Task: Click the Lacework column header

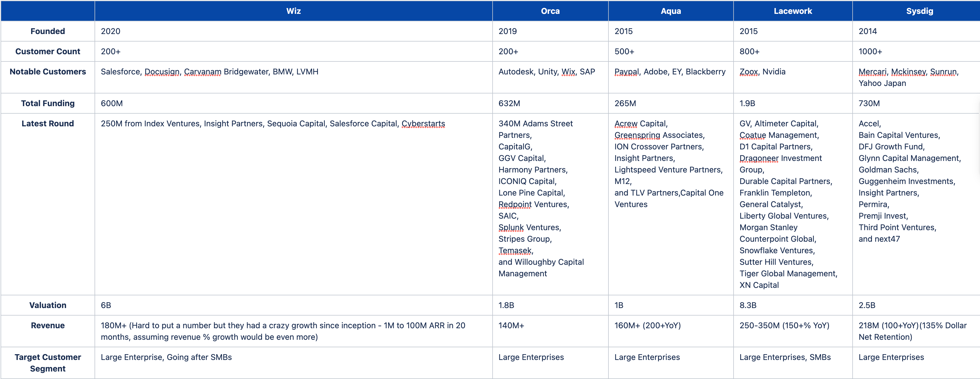Action: point(792,11)
